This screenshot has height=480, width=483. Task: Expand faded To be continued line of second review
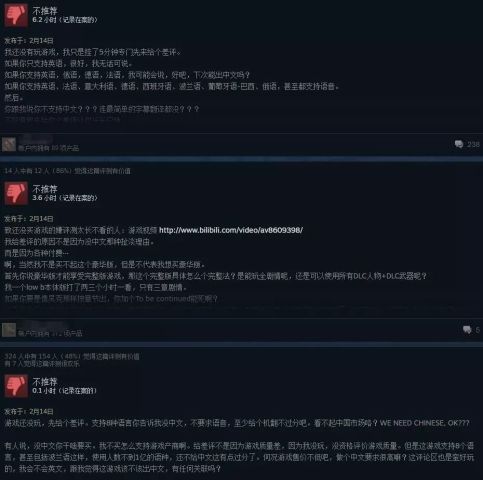coord(111,299)
